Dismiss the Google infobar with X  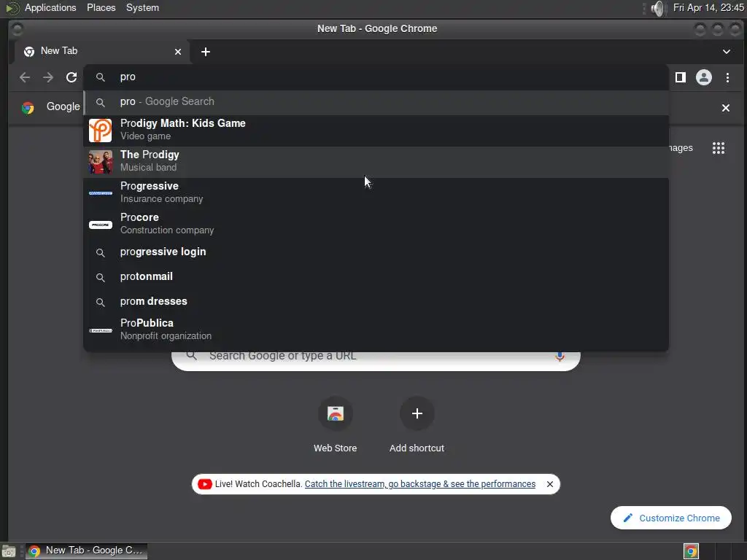(726, 108)
